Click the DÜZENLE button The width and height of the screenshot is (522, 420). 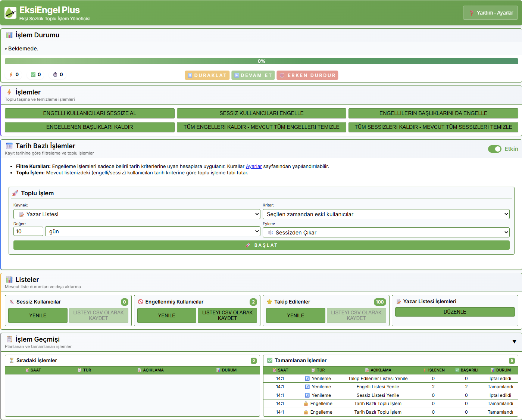[x=455, y=312]
